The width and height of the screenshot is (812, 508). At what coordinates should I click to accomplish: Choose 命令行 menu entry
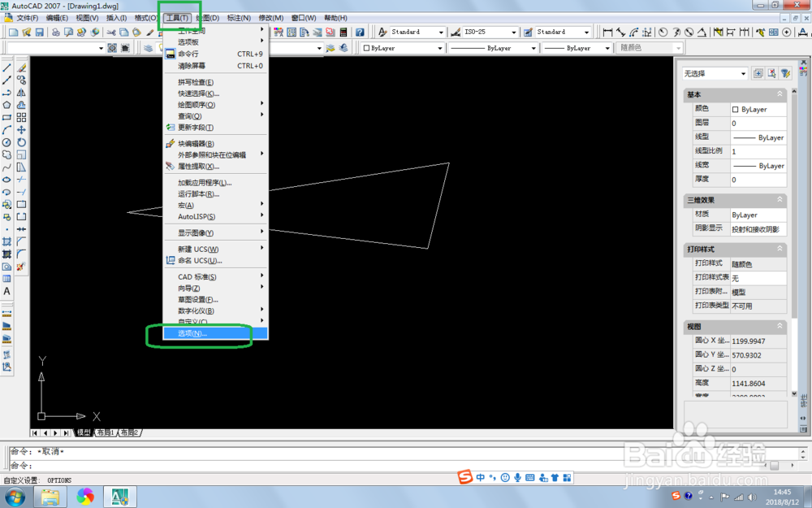click(215, 54)
